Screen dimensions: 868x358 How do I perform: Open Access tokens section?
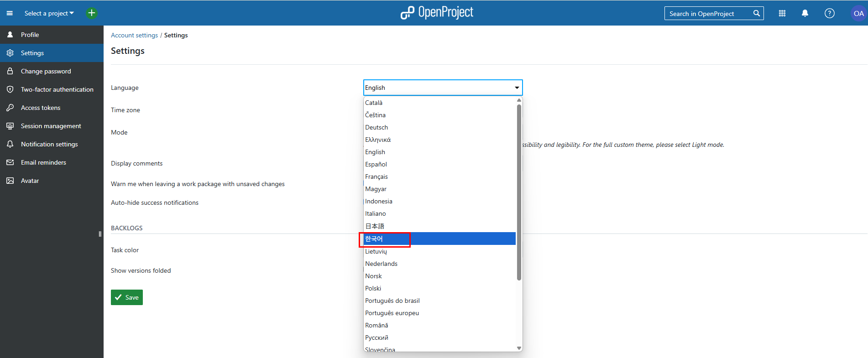[x=52, y=108]
